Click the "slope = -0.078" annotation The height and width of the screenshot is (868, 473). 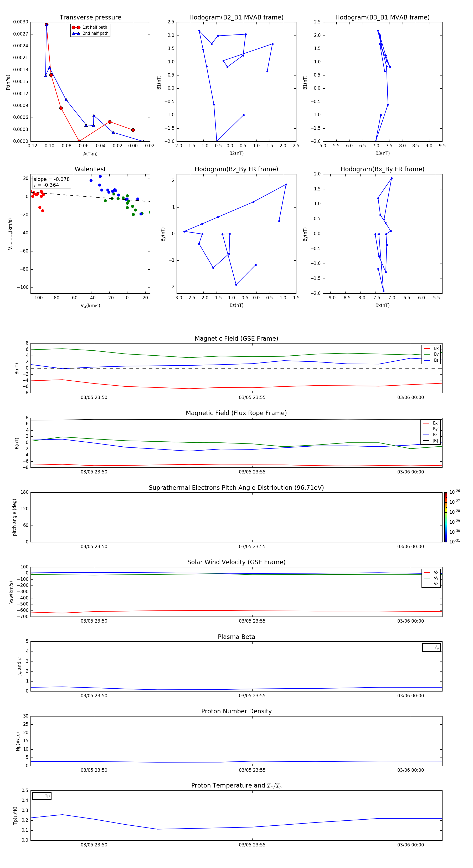[52, 179]
